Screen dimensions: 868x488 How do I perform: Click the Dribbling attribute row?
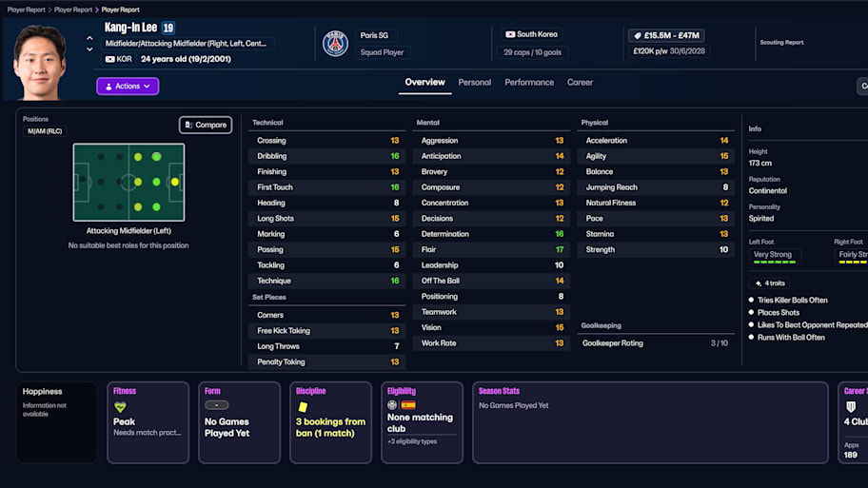(326, 156)
